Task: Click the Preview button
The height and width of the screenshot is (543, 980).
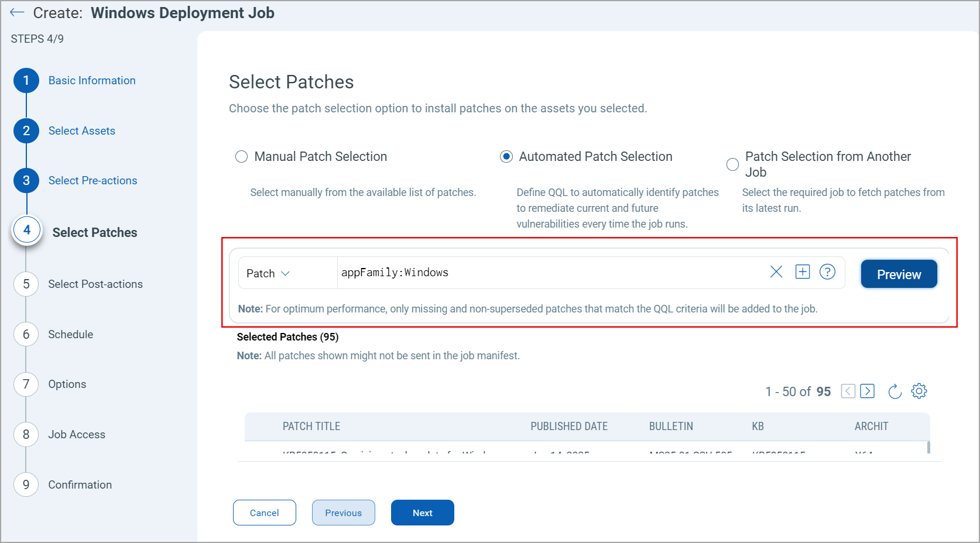Action: (899, 274)
